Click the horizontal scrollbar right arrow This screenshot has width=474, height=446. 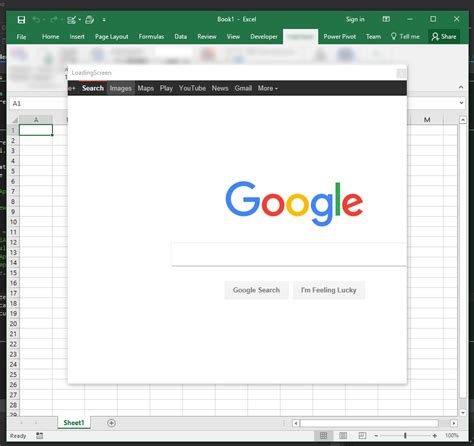coord(454,423)
